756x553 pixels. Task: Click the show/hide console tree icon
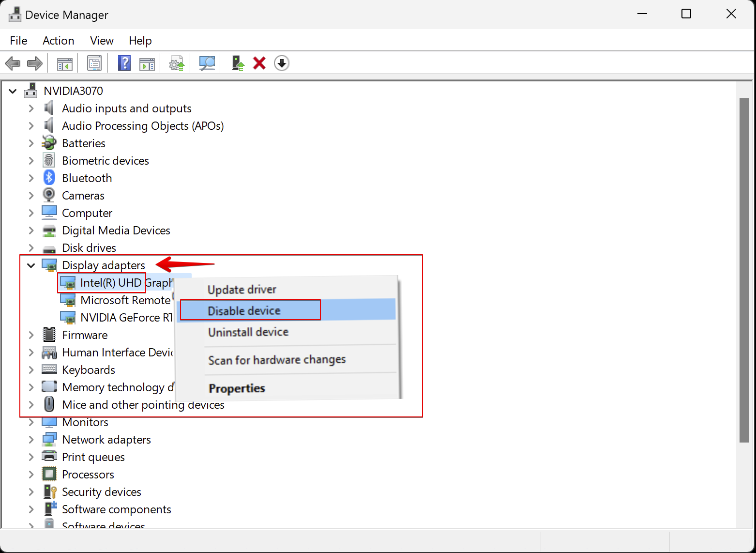point(65,63)
